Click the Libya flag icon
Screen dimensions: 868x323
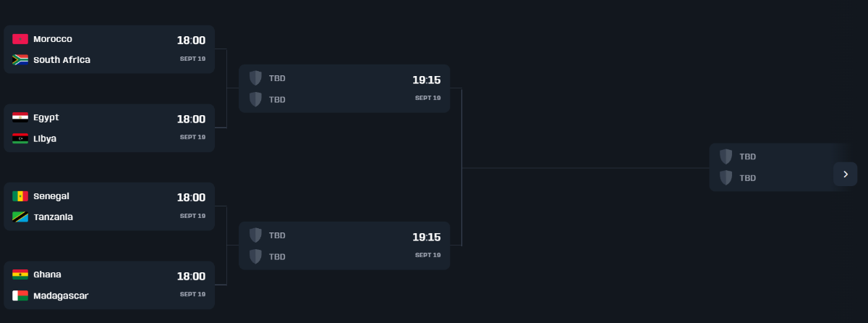coord(20,138)
